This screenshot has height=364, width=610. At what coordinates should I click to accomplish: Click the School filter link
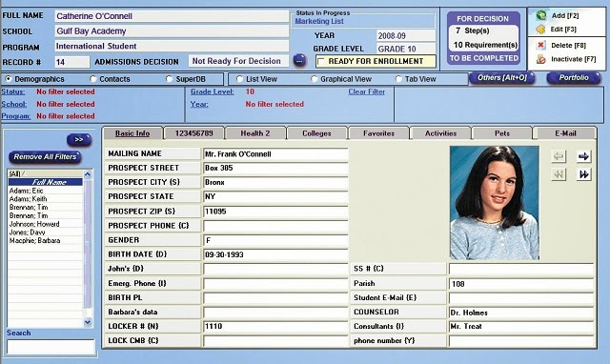14,104
